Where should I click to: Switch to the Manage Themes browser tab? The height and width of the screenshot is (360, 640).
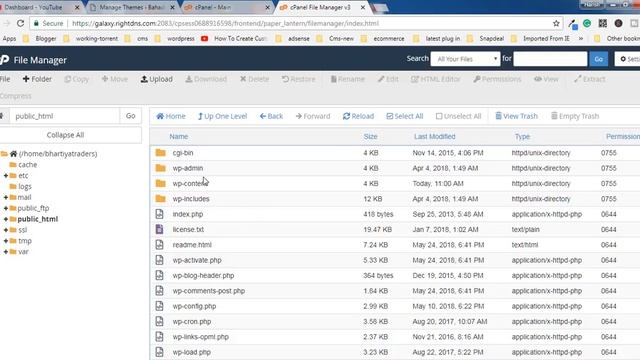131,7
